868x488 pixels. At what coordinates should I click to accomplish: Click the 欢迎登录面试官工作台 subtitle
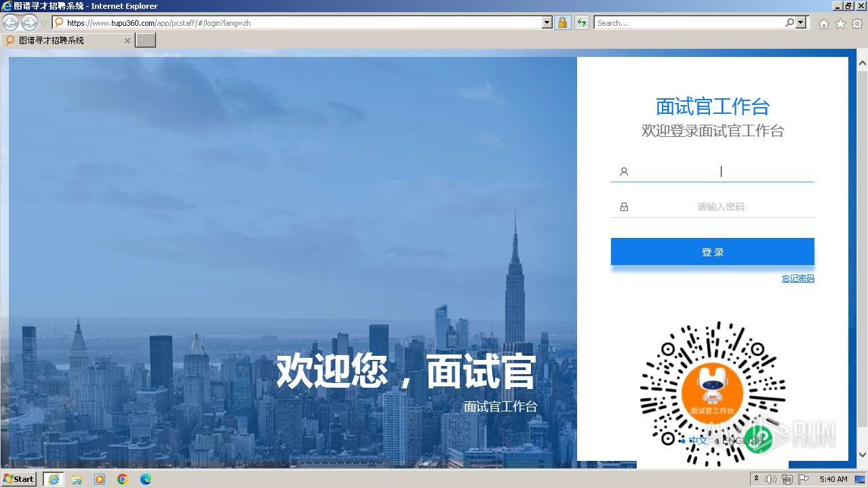pyautogui.click(x=713, y=131)
